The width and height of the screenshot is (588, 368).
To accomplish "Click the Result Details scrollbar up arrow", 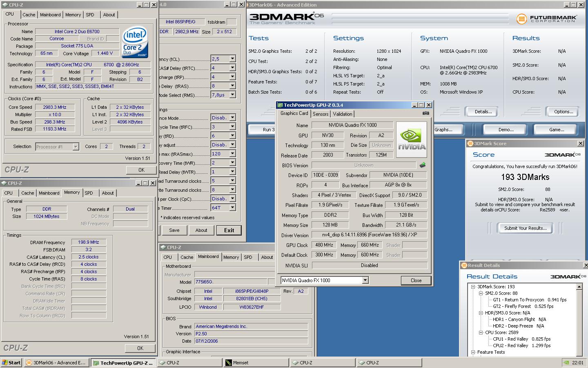I will point(579,287).
